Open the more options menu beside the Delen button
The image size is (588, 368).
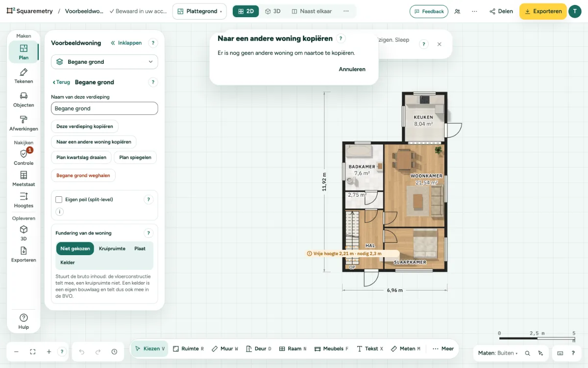474,11
